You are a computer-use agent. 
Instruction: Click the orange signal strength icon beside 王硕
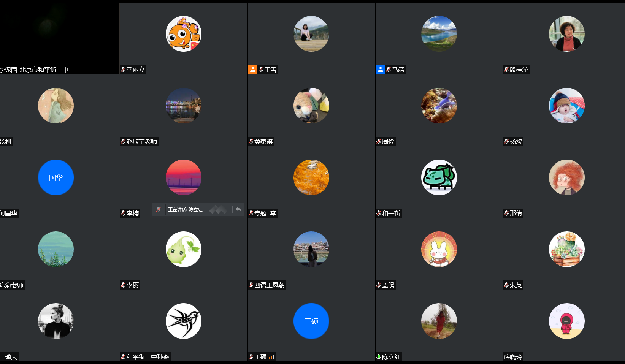click(x=271, y=357)
